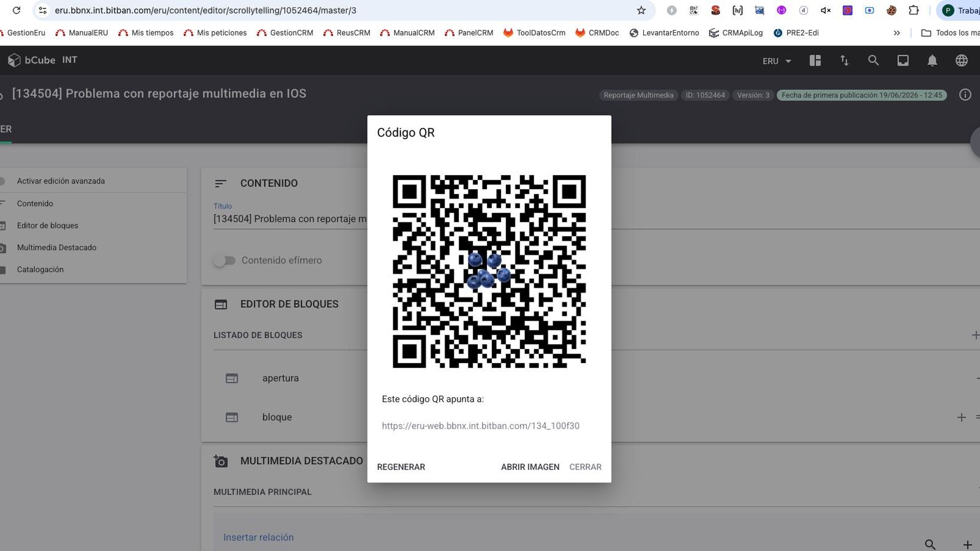
Task: Open the inbox tray icon in the header
Action: point(903,61)
